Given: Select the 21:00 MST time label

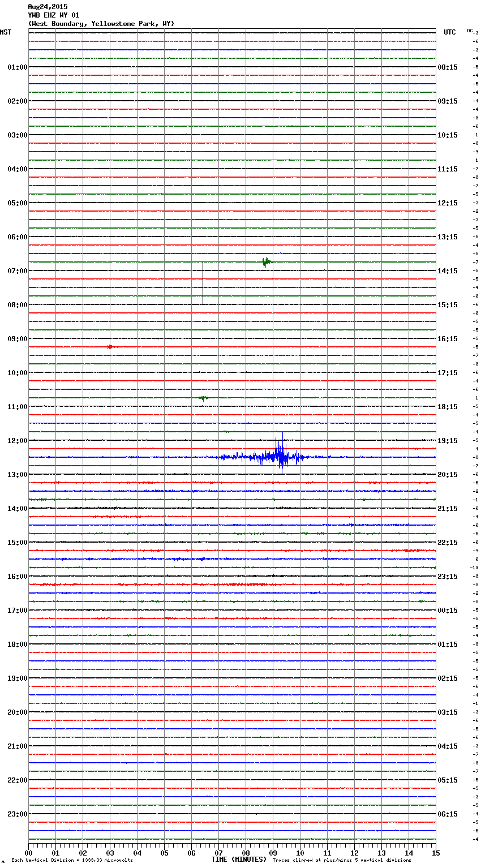Looking at the screenshot, I should pyautogui.click(x=17, y=746).
